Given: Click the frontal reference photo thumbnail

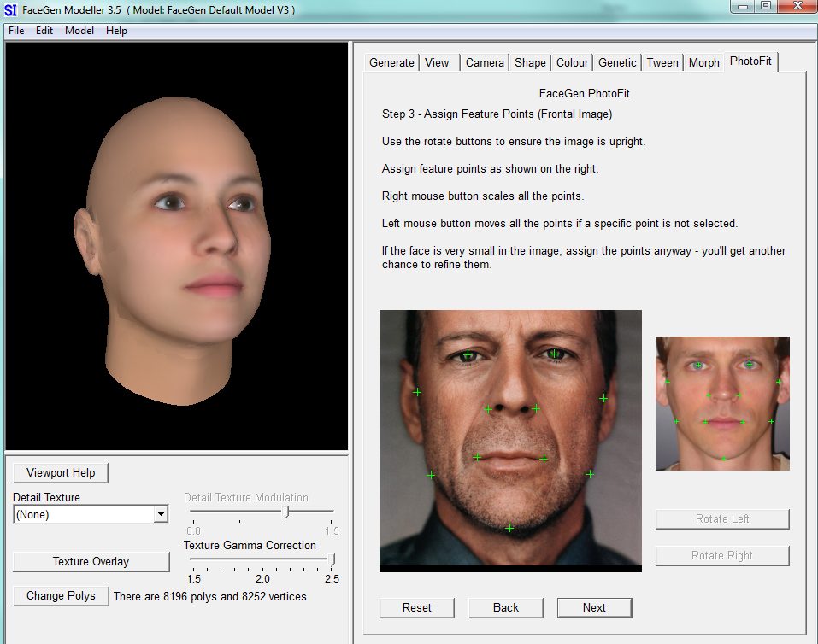Looking at the screenshot, I should click(x=722, y=403).
